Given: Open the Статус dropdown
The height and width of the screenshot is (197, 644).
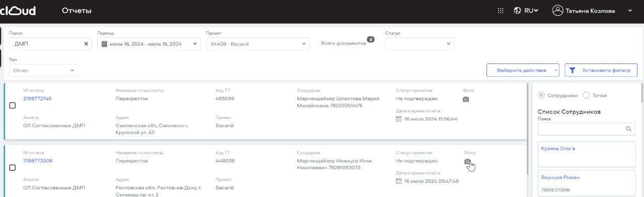Looking at the screenshot, I should (420, 44).
